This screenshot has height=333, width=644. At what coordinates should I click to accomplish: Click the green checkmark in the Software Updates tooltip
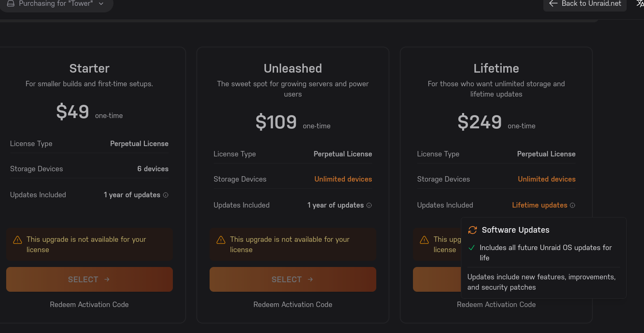pyautogui.click(x=472, y=248)
